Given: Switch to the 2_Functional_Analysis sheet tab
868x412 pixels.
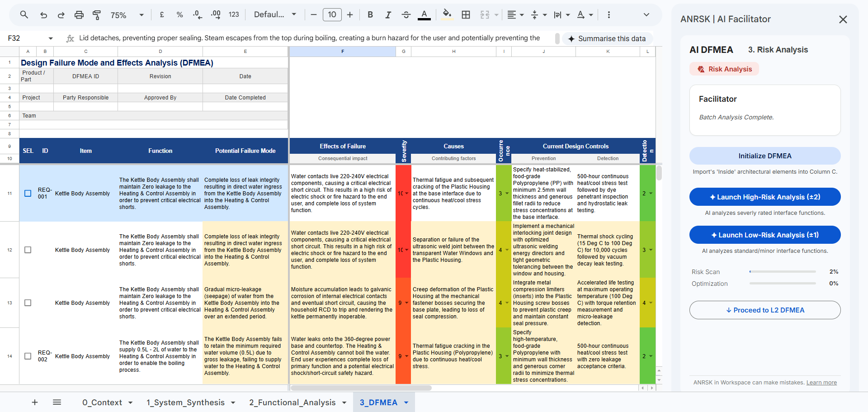Looking at the screenshot, I should pyautogui.click(x=292, y=403).
